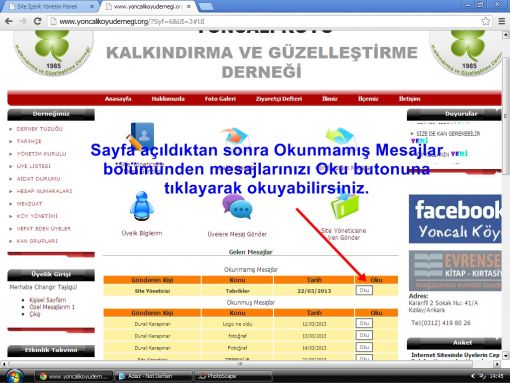Click the vertical scrollbar down arrow
This screenshot has height=383, width=510.
tap(506, 356)
